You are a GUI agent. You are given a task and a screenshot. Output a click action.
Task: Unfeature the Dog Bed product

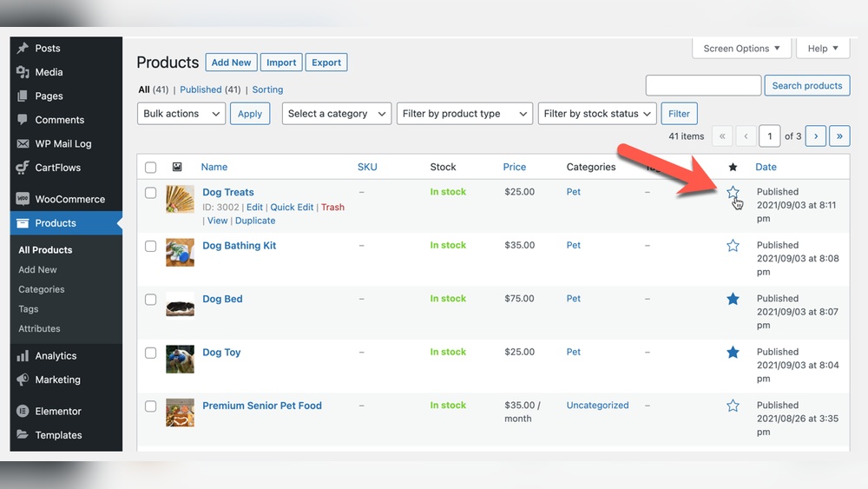pyautogui.click(x=733, y=299)
